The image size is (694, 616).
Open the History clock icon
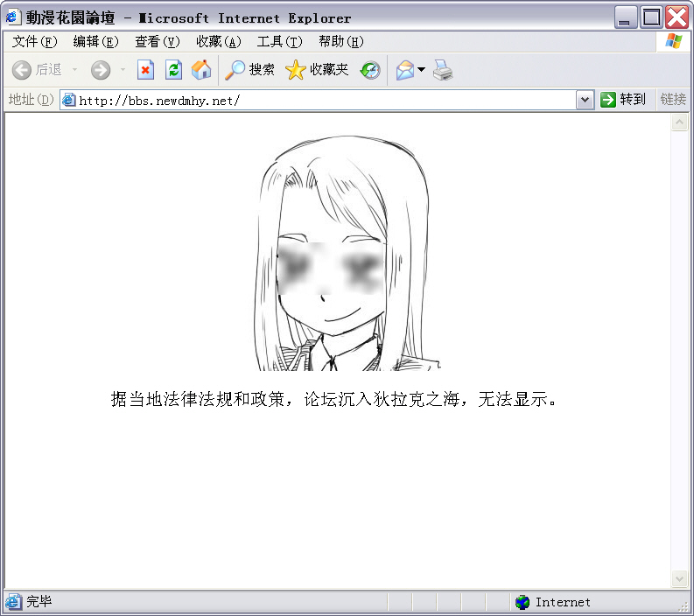[x=370, y=70]
